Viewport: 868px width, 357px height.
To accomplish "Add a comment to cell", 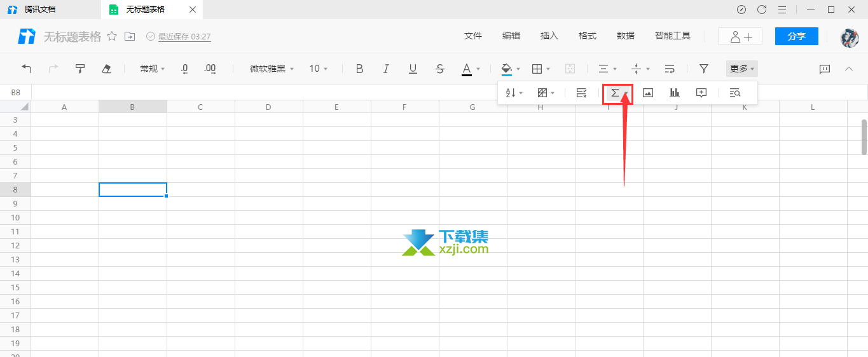I will tap(701, 93).
